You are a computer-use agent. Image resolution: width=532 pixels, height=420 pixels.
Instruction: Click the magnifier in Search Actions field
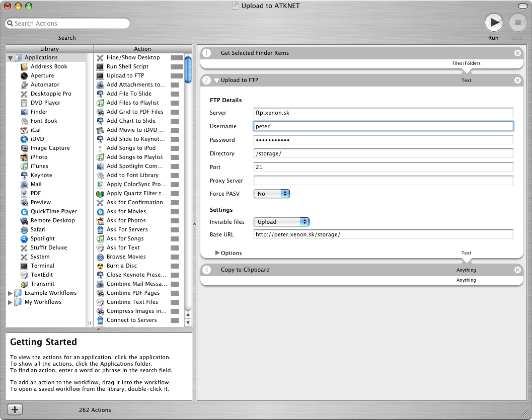(x=10, y=23)
